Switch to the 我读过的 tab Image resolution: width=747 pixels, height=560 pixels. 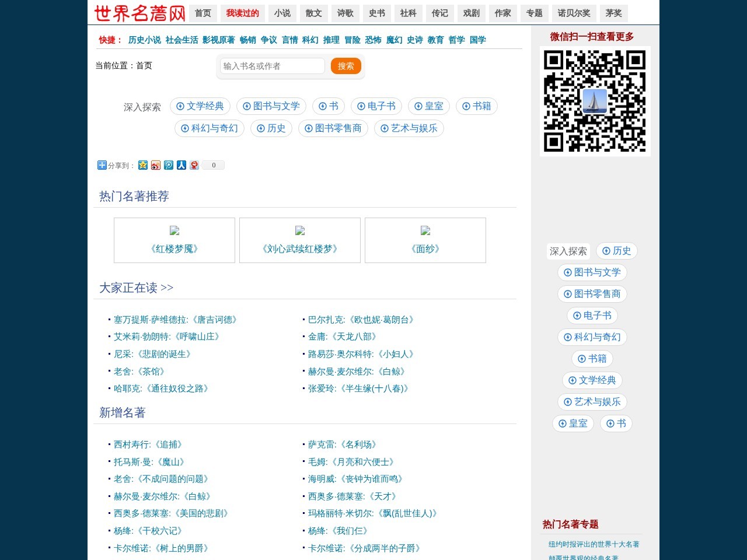[242, 13]
